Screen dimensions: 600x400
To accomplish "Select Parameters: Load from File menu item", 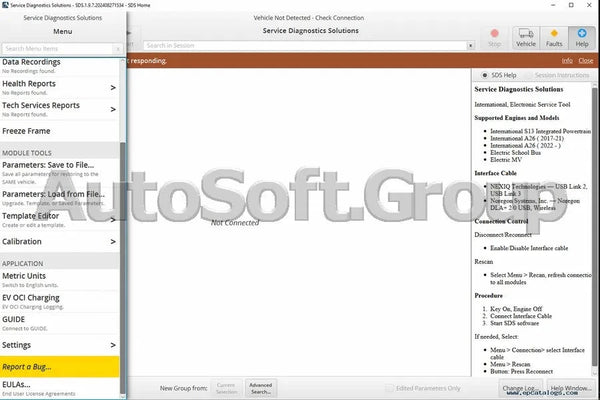I will point(60,198).
